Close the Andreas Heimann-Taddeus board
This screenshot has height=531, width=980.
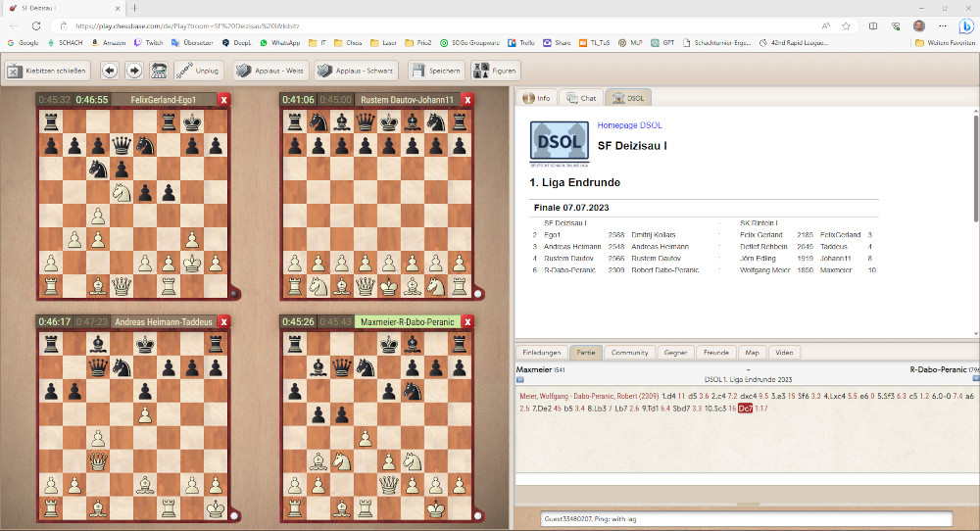pos(223,321)
